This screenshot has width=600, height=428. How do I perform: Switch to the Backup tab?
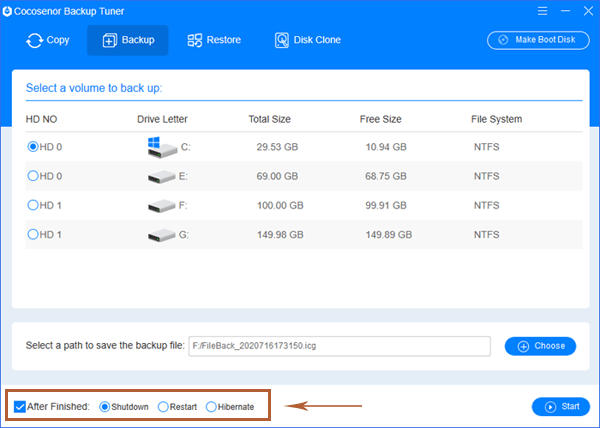pos(128,40)
